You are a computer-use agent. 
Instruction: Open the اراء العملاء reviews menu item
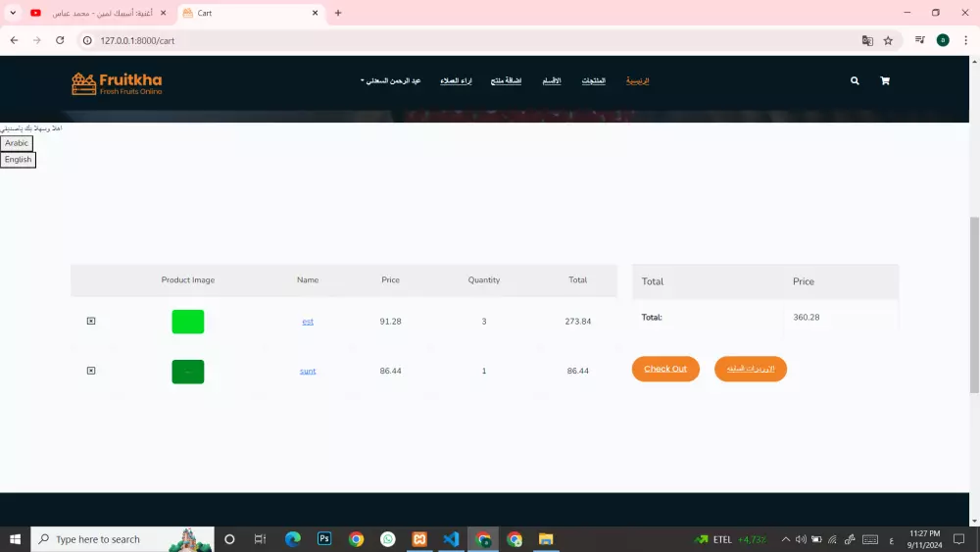456,80
